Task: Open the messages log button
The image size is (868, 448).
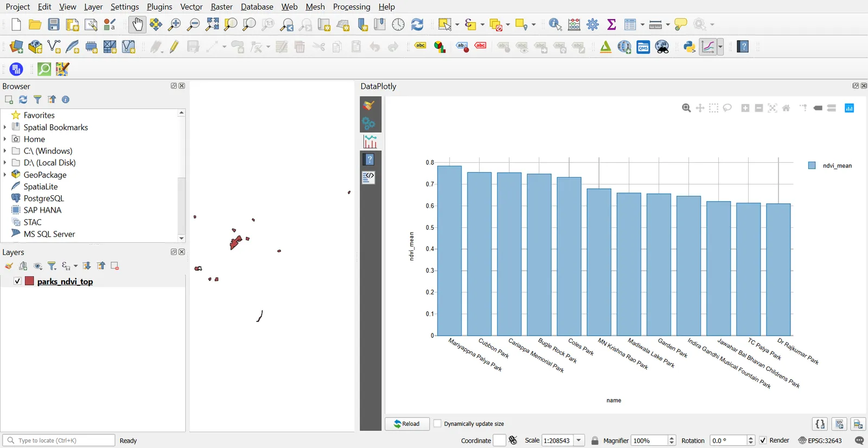Action: tap(859, 440)
